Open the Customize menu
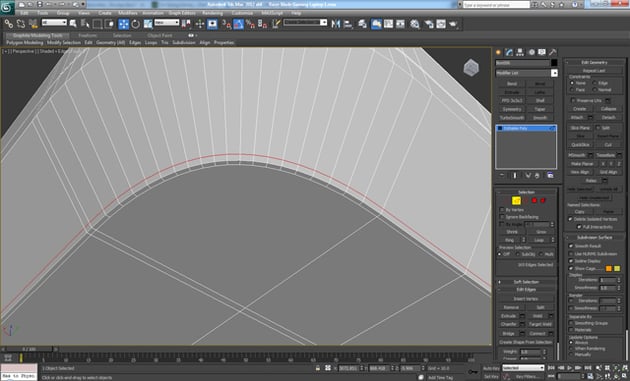The height and width of the screenshot is (381, 630). 242,13
